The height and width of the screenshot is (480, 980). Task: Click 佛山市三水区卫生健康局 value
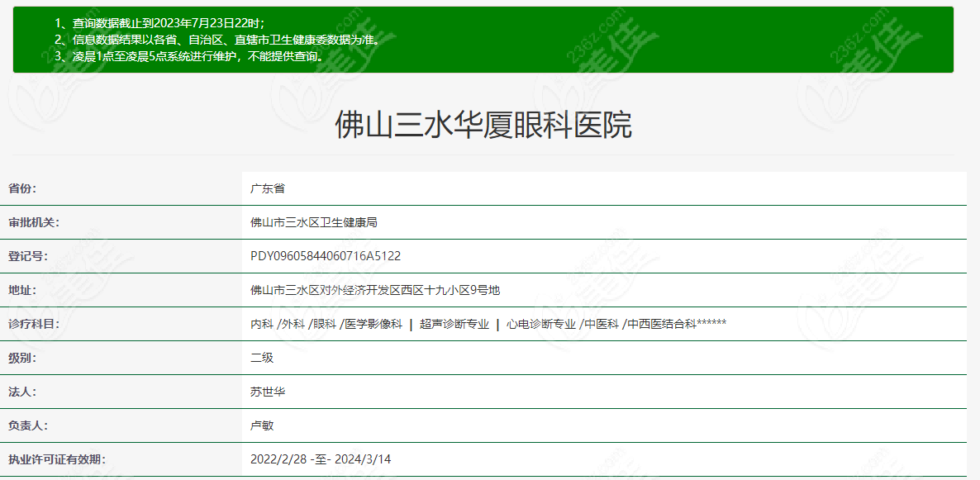point(313,222)
